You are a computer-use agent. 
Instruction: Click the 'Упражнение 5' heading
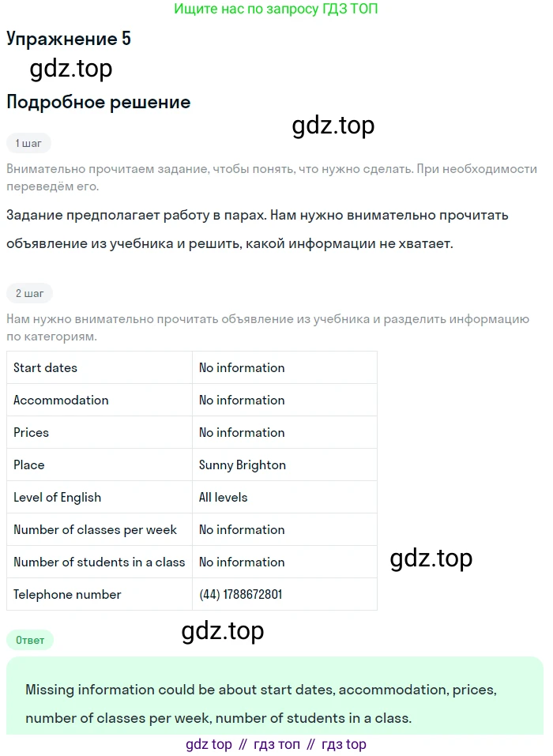(68, 39)
